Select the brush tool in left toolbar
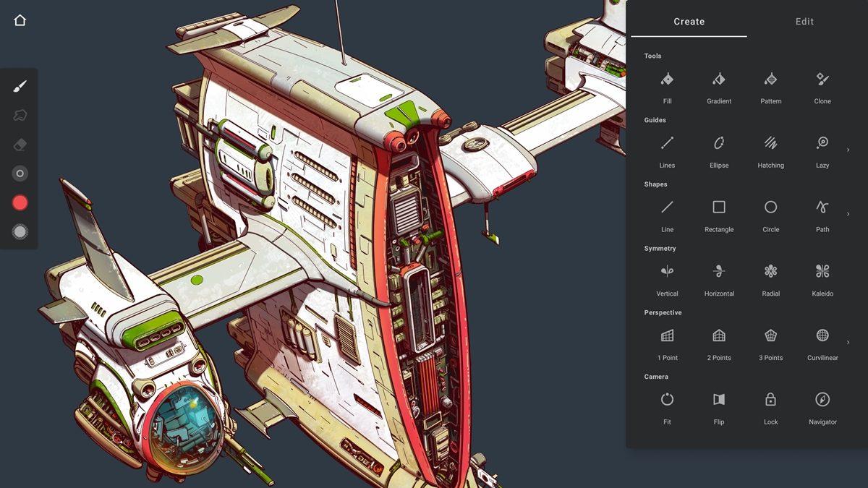868x488 pixels. coord(20,87)
